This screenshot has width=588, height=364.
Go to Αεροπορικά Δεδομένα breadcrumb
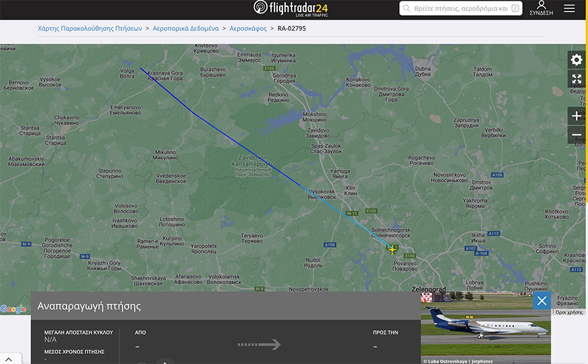(x=186, y=28)
